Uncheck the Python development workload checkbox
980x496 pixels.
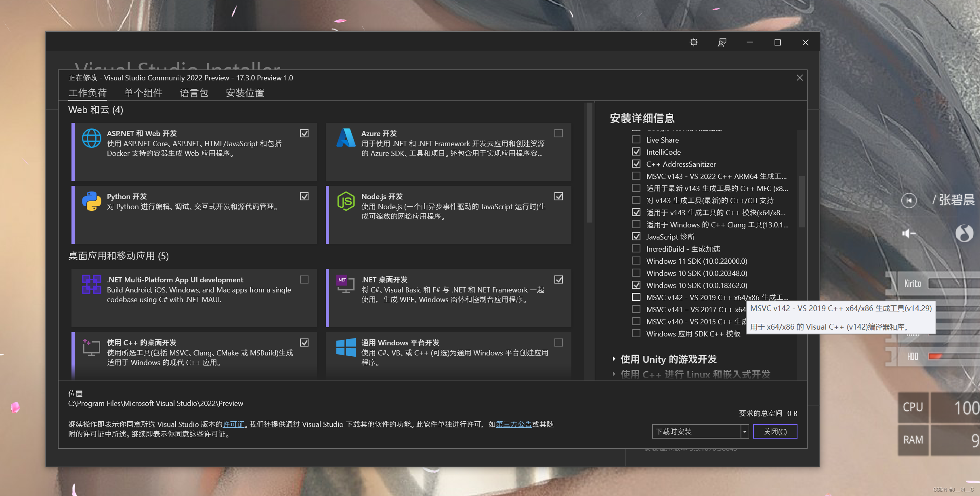tap(304, 196)
